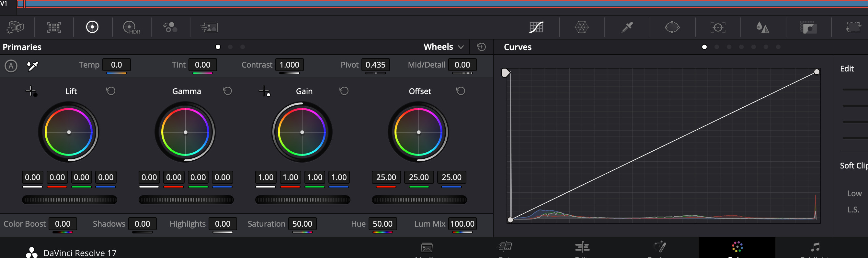Reset the Gamma wheel
This screenshot has height=258, width=868.
click(x=227, y=91)
